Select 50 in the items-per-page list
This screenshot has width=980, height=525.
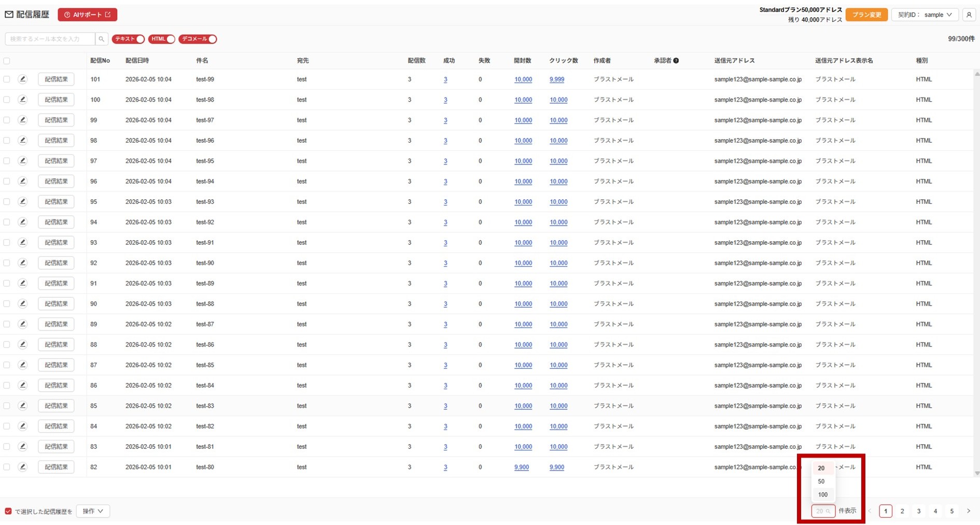pos(821,481)
